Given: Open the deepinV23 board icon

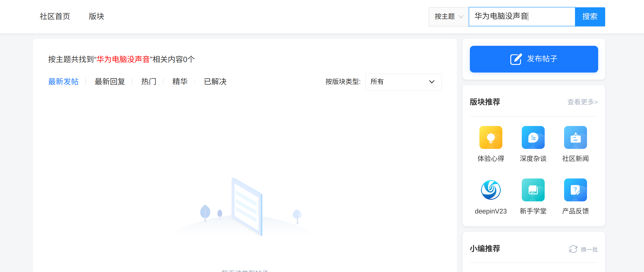Looking at the screenshot, I should [x=491, y=190].
